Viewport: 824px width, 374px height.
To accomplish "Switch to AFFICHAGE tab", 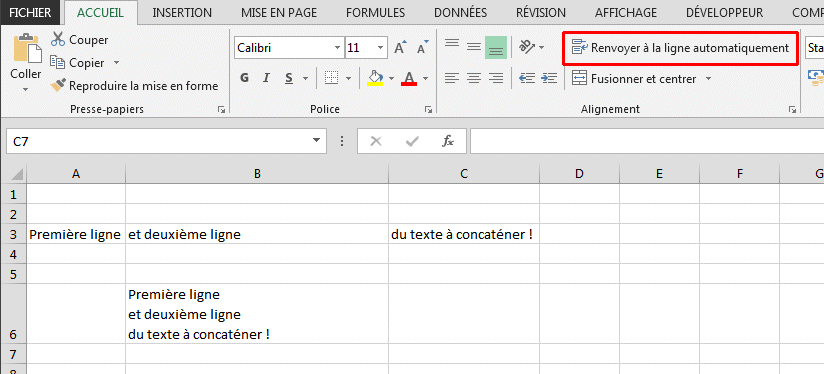I will pos(626,13).
